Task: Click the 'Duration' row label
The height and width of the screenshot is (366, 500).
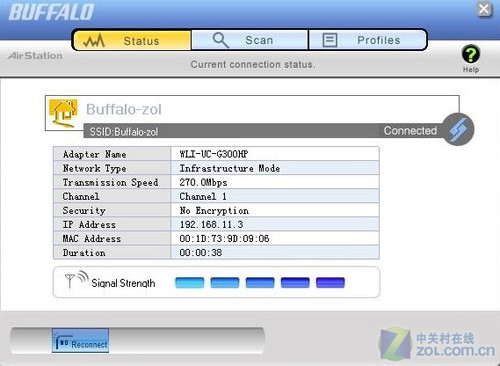Action: click(x=84, y=252)
